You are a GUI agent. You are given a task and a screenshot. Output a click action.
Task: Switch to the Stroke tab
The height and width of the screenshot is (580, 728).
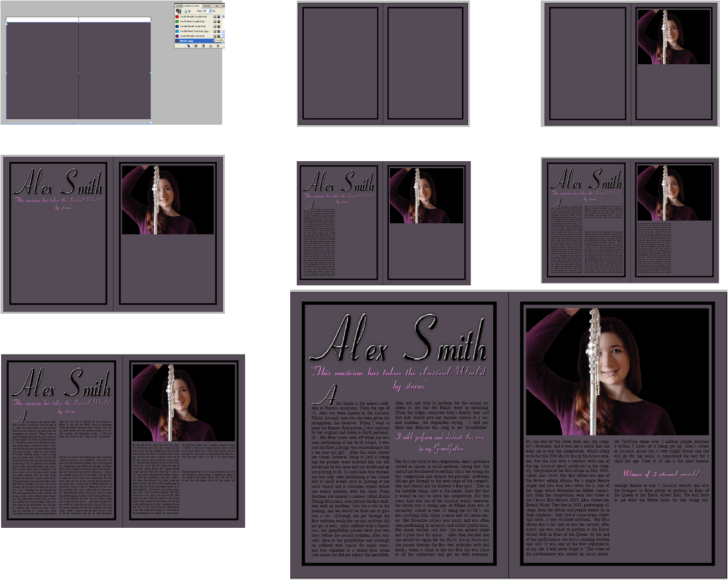click(179, 5)
